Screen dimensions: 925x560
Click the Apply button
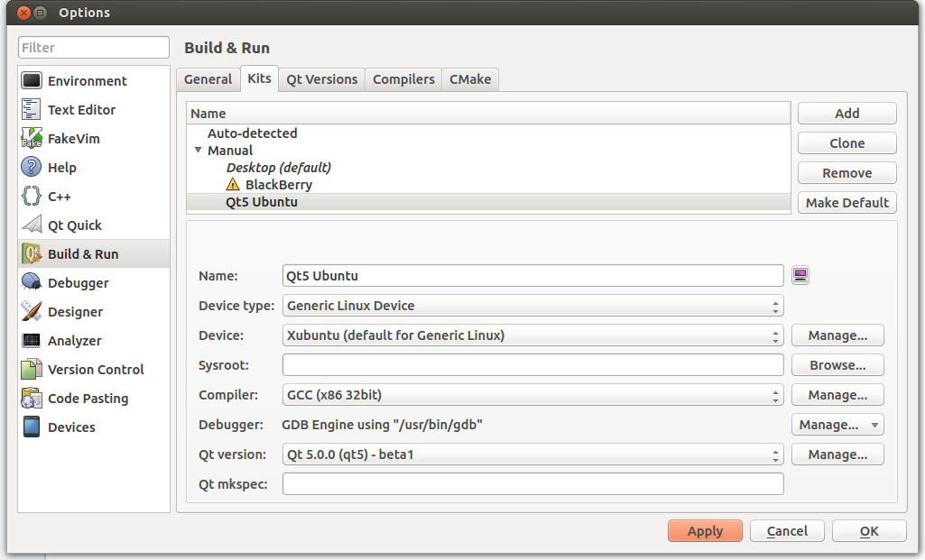705,531
